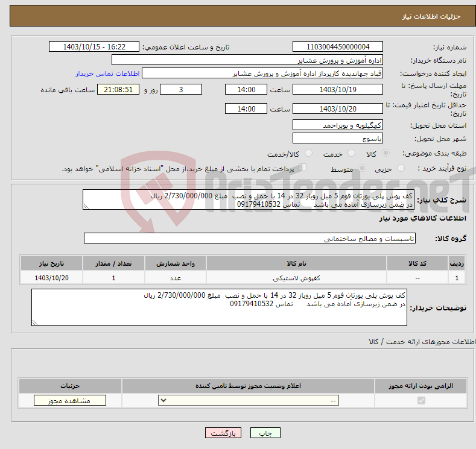The height and width of the screenshot is (449, 476).
Task: Click the کد کالا column header
Action: click(x=417, y=263)
